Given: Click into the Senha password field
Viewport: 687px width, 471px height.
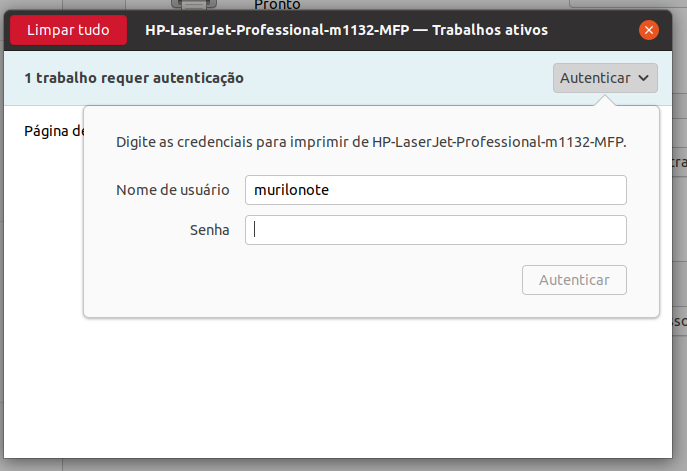Looking at the screenshot, I should pos(436,230).
